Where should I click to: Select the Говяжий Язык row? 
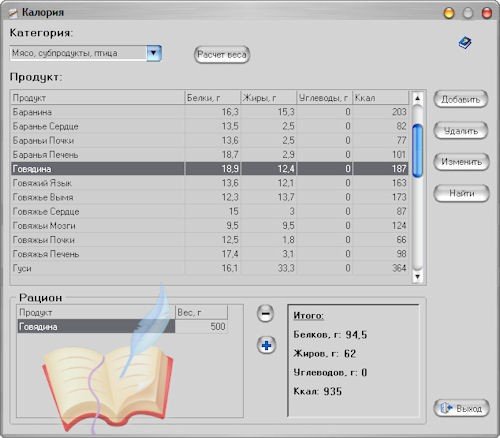pos(209,183)
